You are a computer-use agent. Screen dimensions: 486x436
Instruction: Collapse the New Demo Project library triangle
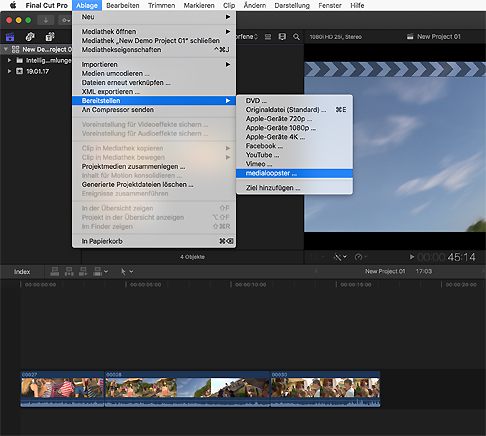point(6,49)
